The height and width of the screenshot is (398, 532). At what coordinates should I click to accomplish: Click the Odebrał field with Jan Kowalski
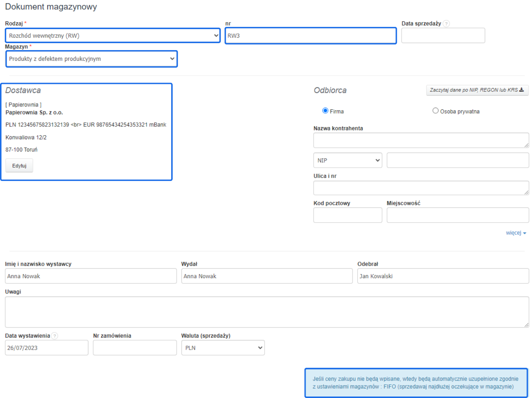[443, 276]
